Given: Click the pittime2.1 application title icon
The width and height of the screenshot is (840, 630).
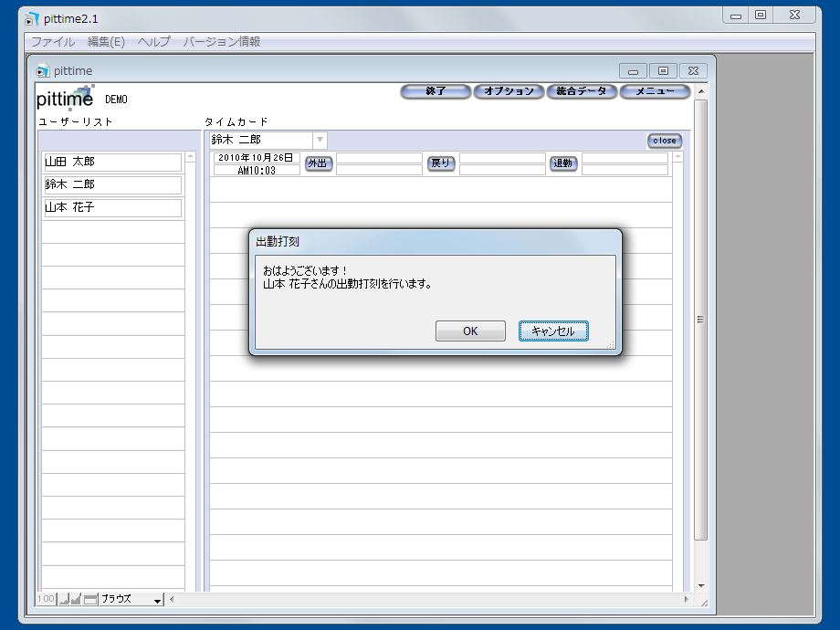Looking at the screenshot, I should (32, 19).
